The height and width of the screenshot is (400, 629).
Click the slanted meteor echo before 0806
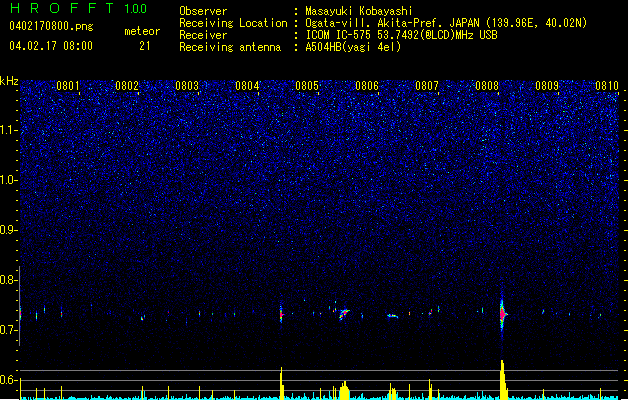click(x=344, y=313)
